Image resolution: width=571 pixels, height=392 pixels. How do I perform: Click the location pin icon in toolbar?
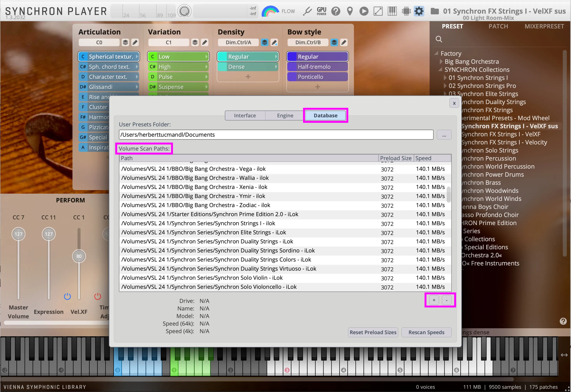(x=350, y=11)
